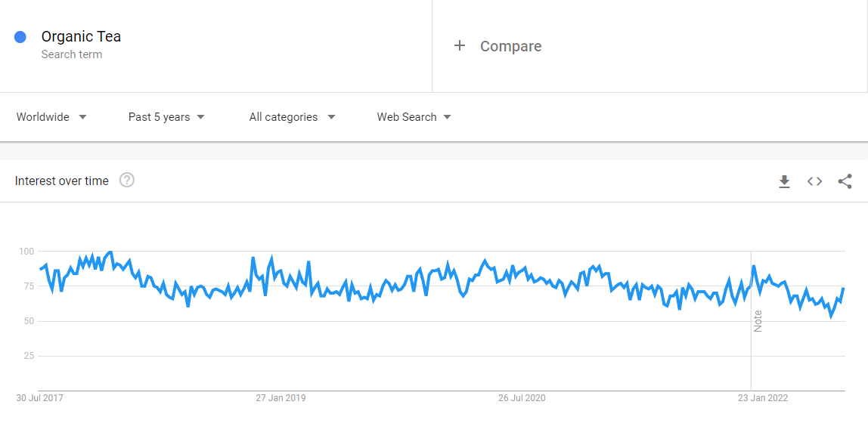Click the Search term subtitle text
This screenshot has height=448, width=868.
(72, 54)
